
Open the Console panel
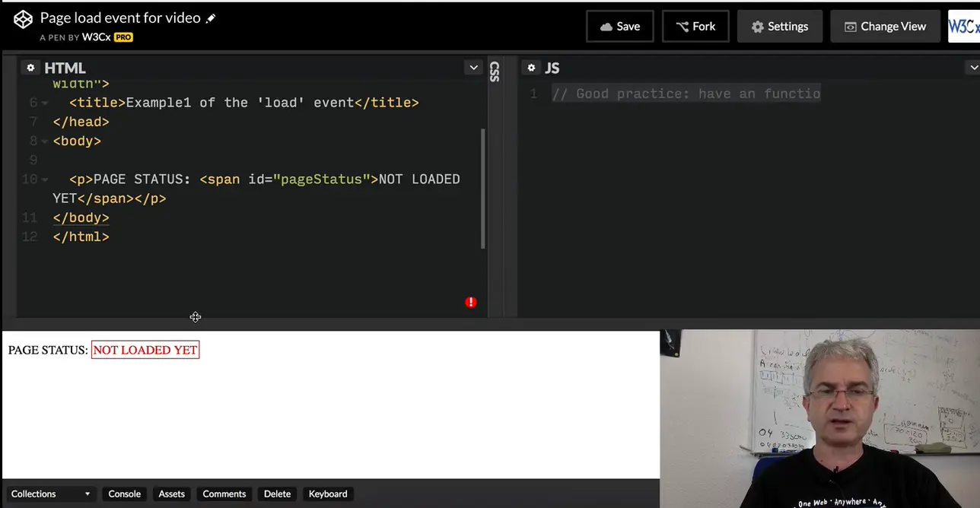tap(124, 494)
